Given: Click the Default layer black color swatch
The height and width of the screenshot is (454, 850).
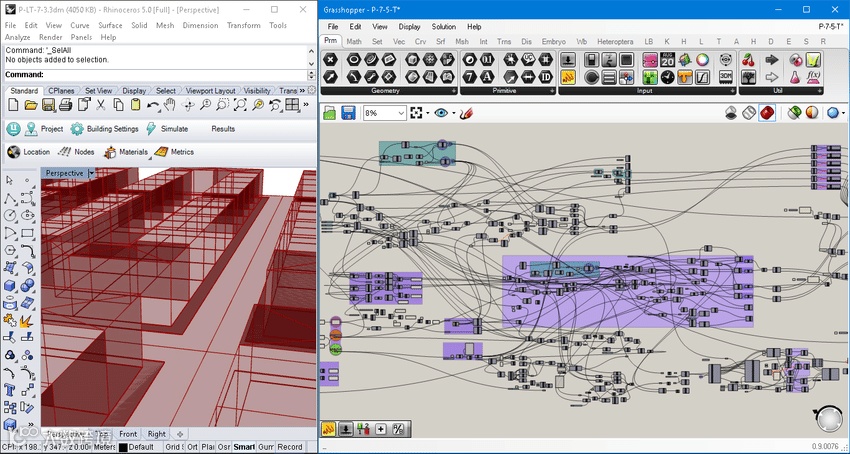Looking at the screenshot, I should click(123, 447).
